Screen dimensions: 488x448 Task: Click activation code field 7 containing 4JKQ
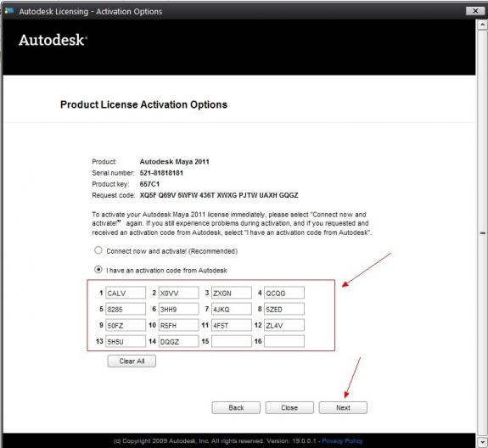231,309
